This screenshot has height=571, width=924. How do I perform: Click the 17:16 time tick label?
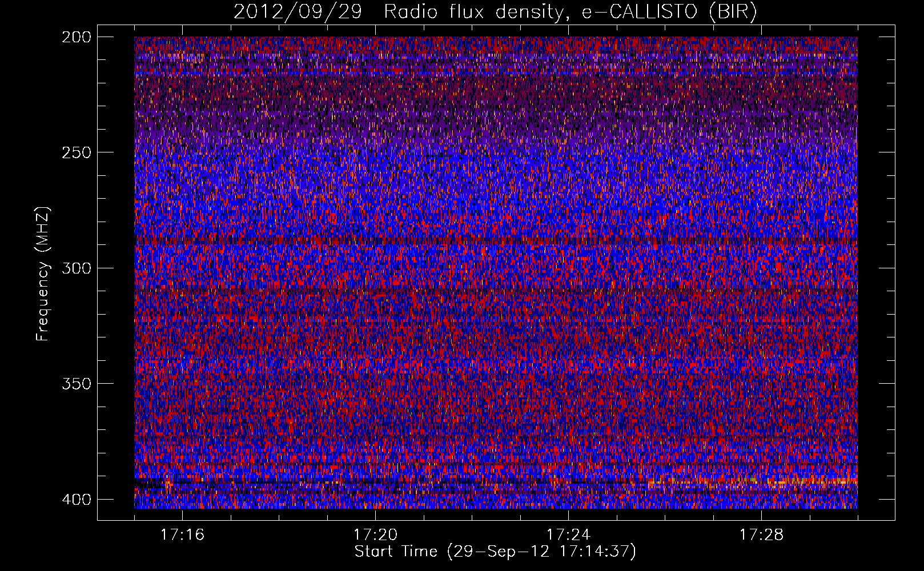(182, 535)
